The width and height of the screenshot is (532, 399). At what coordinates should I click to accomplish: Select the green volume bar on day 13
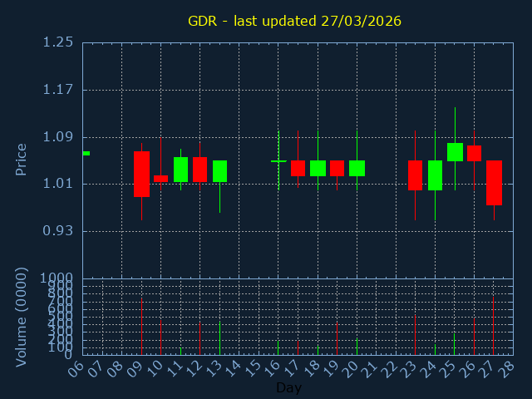[219, 338]
